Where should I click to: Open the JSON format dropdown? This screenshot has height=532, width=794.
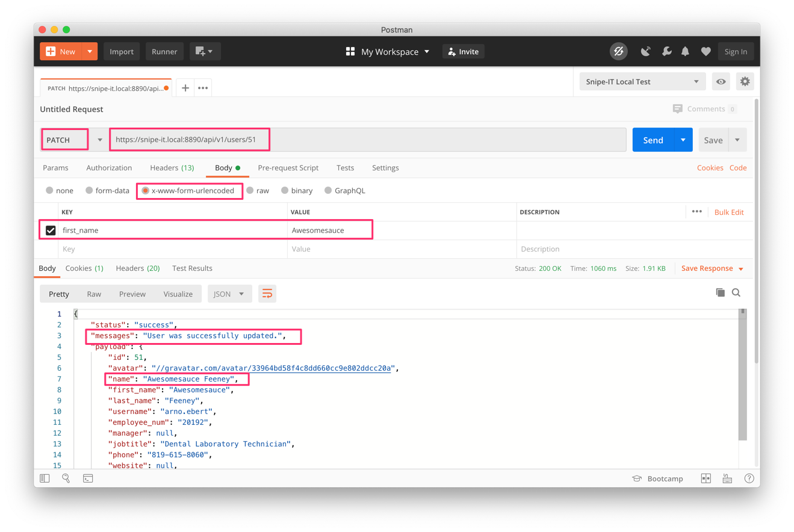point(229,294)
